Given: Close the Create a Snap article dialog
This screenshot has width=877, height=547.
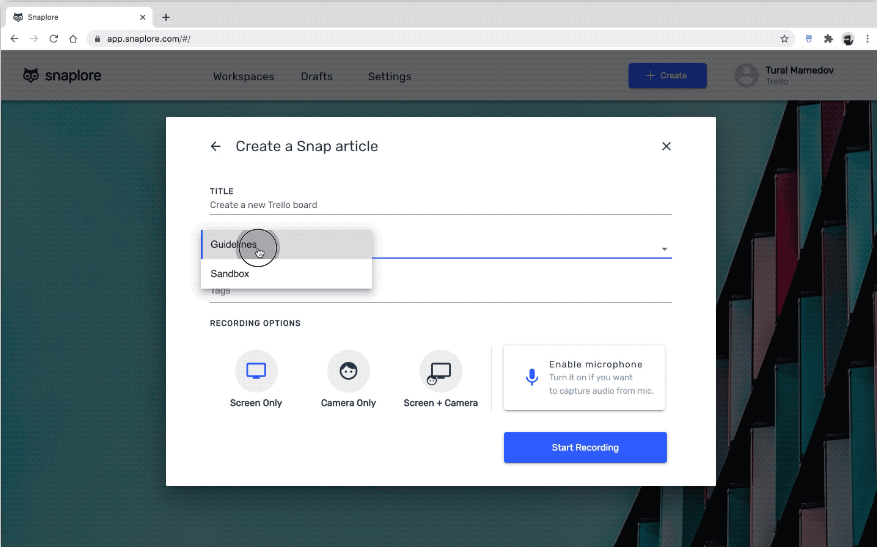Looking at the screenshot, I should (x=666, y=147).
